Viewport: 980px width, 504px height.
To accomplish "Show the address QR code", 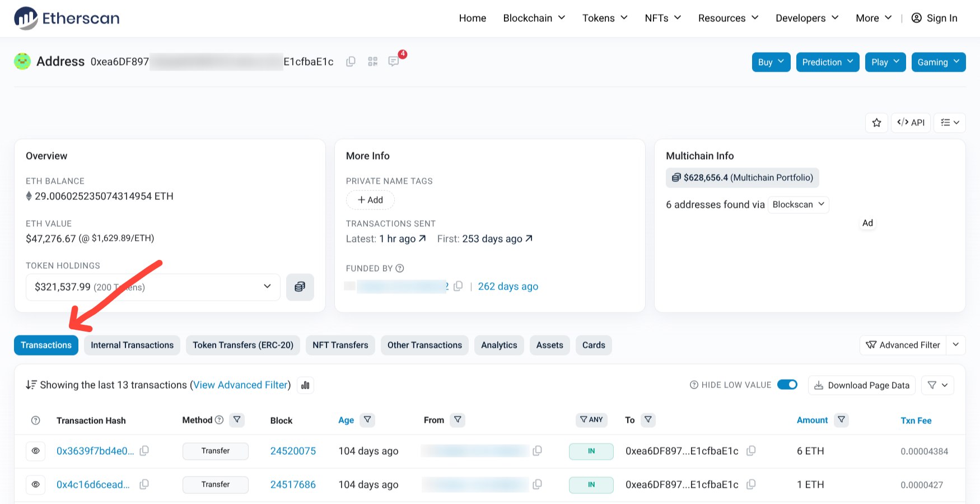I will [x=373, y=62].
